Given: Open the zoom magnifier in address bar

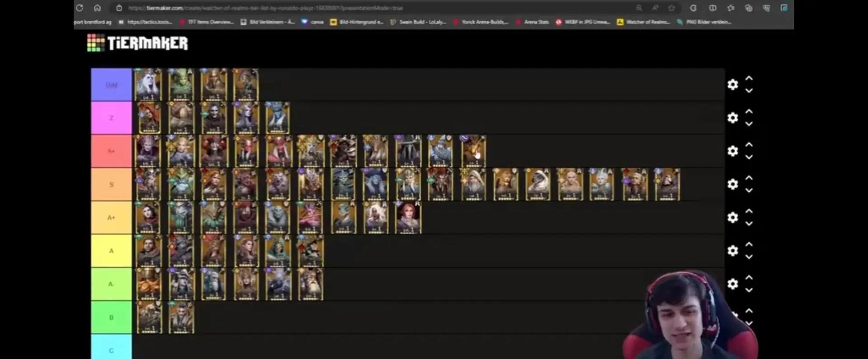Looking at the screenshot, I should pyautogui.click(x=639, y=8).
